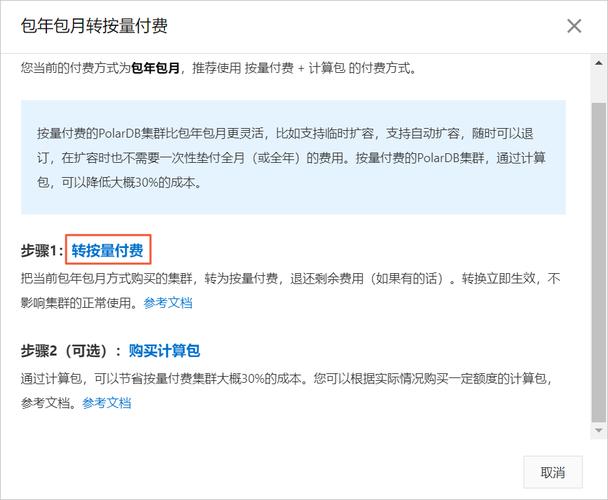The image size is (608, 500).
Task: Click the 步骤2（可选）： label
Action: tap(71, 351)
